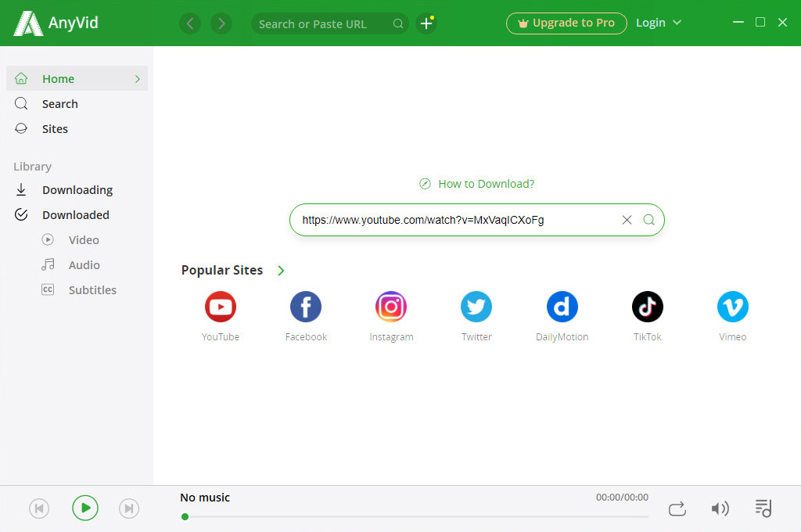
Task: Click the compass icon beside How to Download
Action: (x=425, y=184)
